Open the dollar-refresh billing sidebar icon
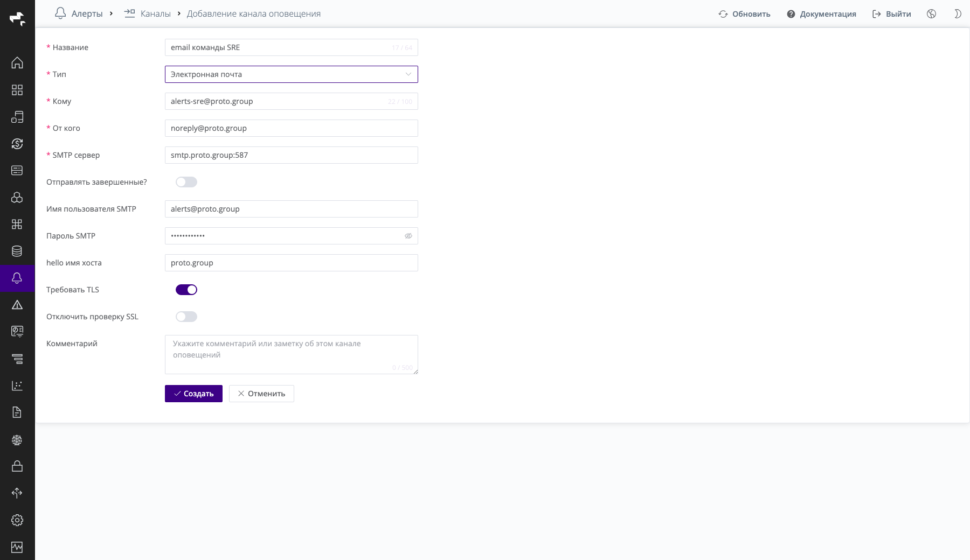970x560 pixels. pos(17,143)
